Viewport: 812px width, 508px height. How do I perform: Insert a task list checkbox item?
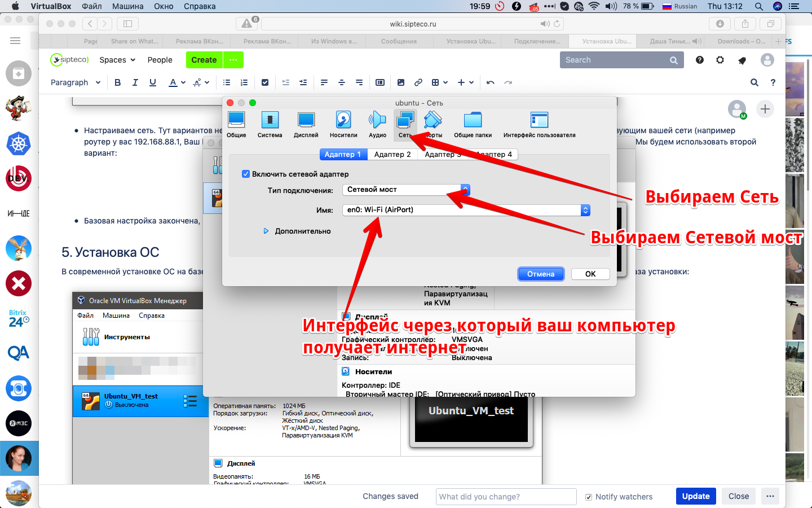(265, 82)
